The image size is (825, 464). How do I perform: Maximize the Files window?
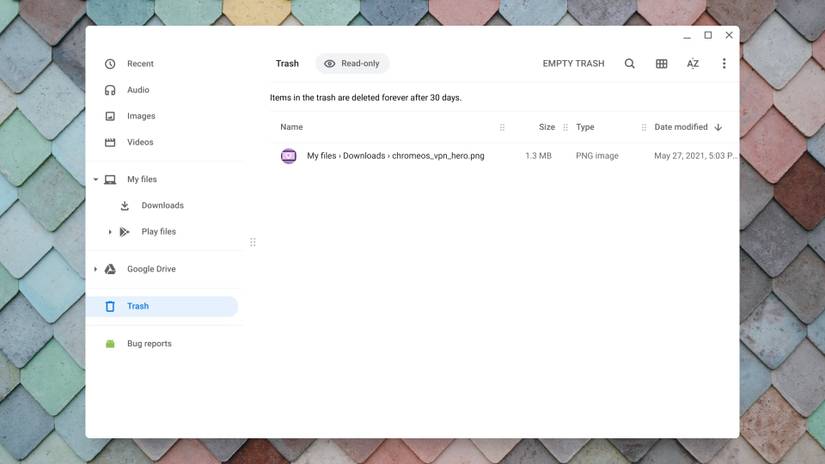708,35
